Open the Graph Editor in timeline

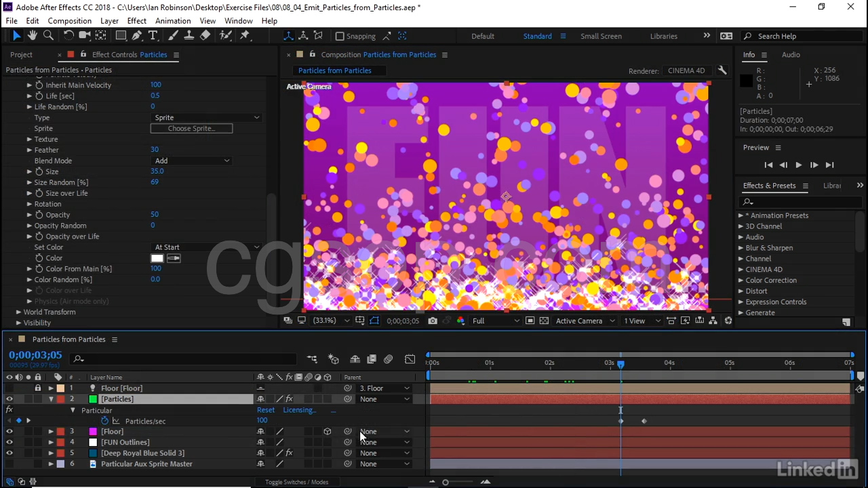(410, 359)
